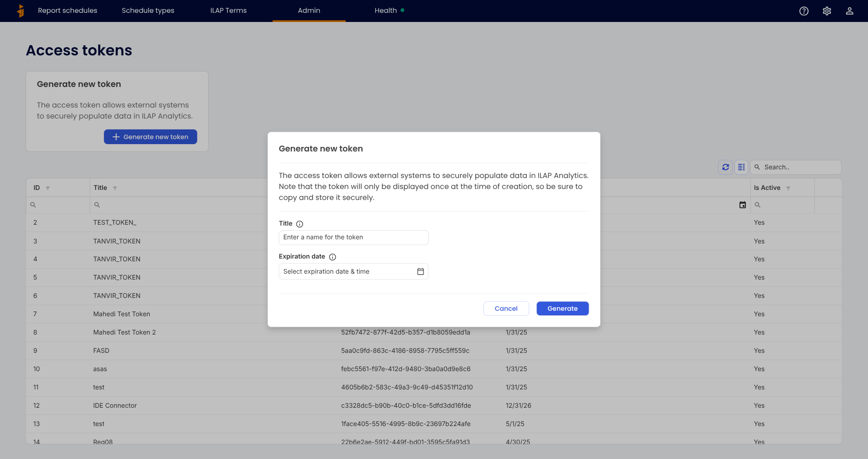868x459 pixels.
Task: Sort by the Title column header
Action: [x=100, y=188]
